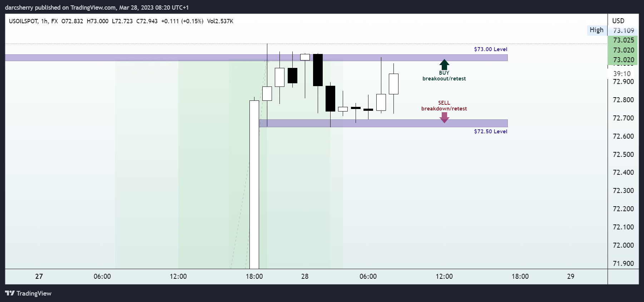Click the '$73.00 Level' label

pos(491,49)
